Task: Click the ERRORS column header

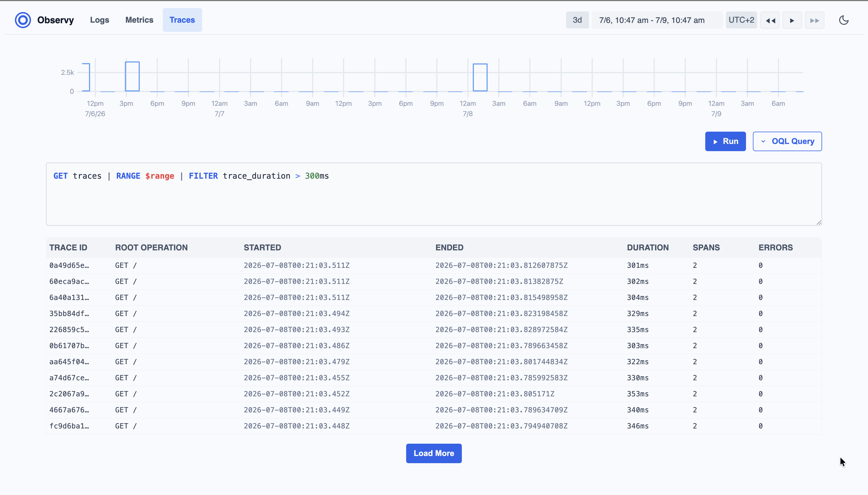Action: (776, 248)
